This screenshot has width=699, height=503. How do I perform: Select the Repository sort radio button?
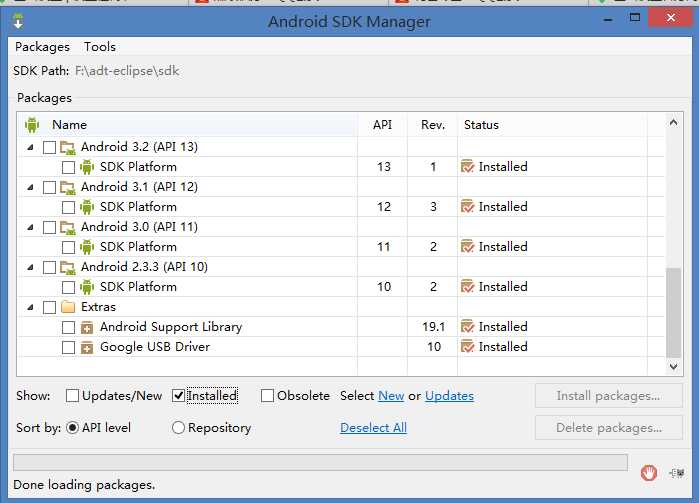(178, 428)
